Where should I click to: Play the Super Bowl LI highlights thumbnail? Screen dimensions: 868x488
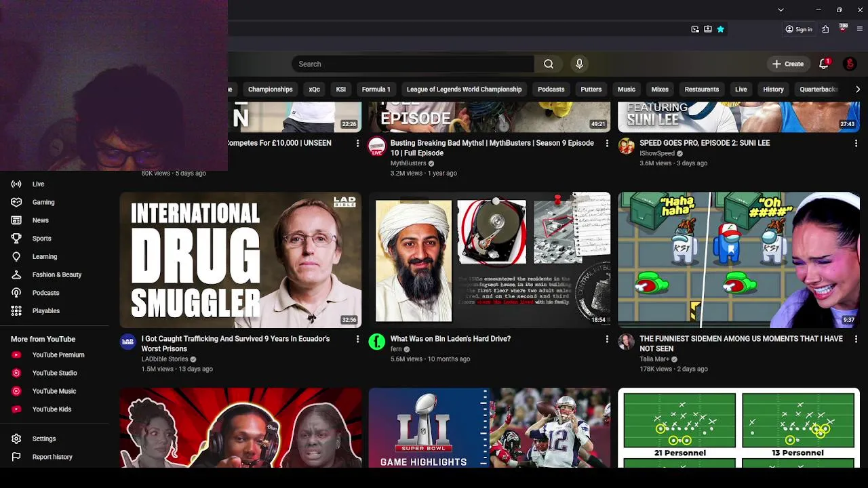click(490, 428)
